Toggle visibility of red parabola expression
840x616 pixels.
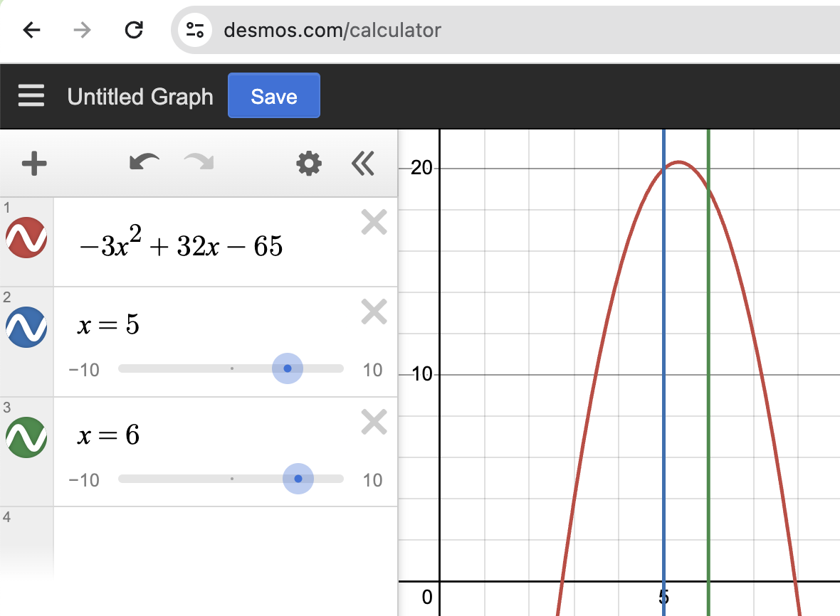(26, 238)
